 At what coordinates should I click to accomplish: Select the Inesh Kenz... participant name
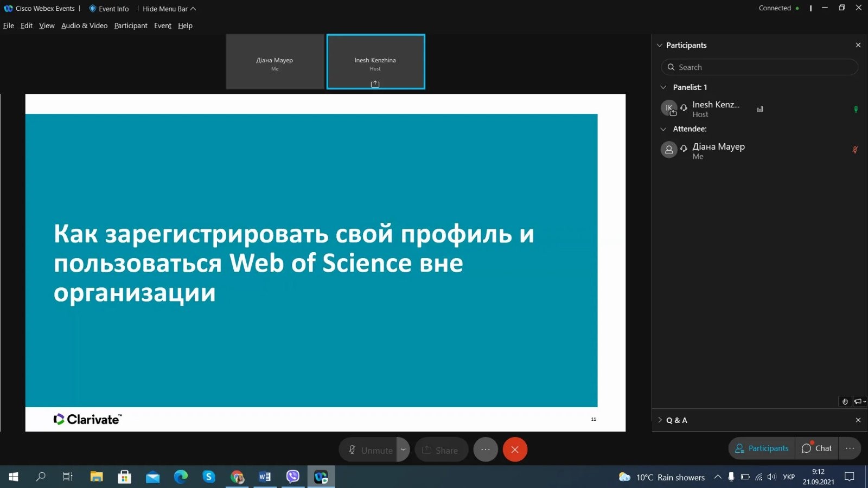(716, 105)
